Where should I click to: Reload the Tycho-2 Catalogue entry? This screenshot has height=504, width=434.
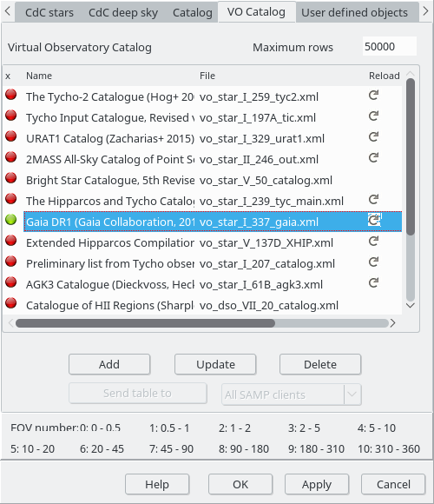click(x=373, y=95)
